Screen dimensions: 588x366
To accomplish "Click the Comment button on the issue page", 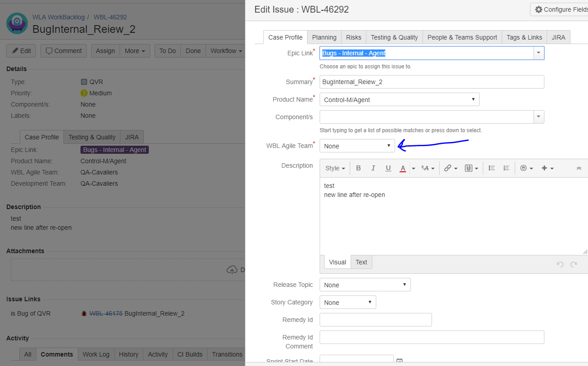I will coord(64,51).
